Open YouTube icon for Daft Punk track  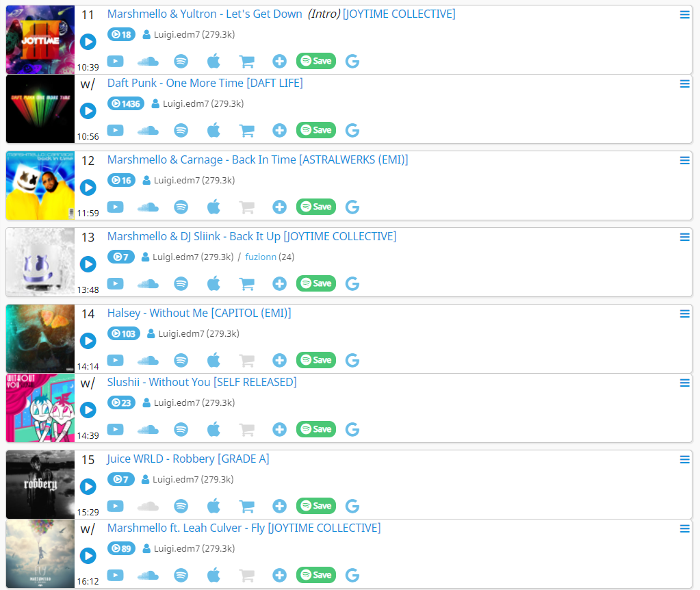(115, 131)
